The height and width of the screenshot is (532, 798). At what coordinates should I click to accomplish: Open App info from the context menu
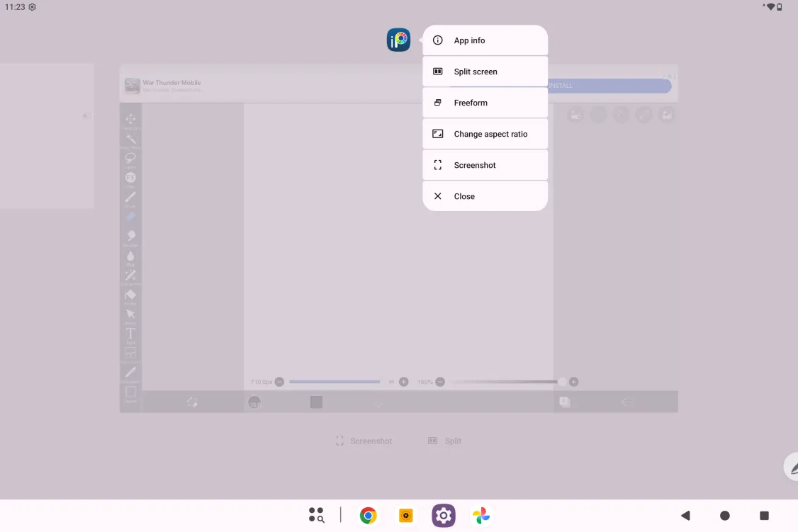pos(485,40)
